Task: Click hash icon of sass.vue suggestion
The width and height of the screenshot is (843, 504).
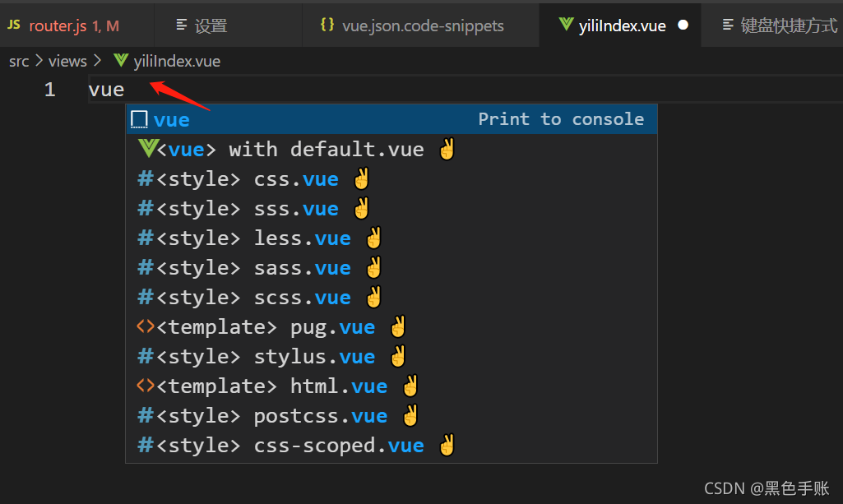Action: (145, 267)
